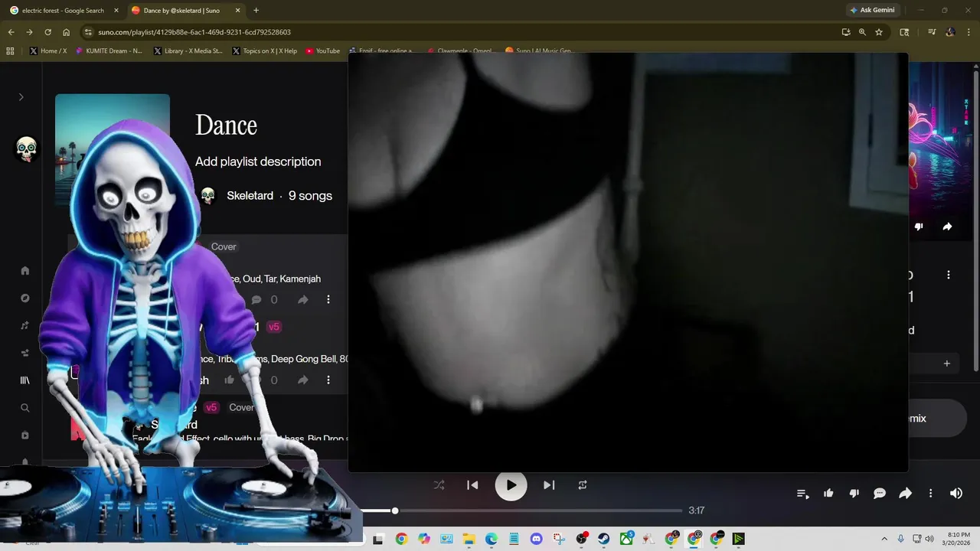Reload the page in Chrome
This screenshot has height=551, width=980.
click(x=47, y=32)
